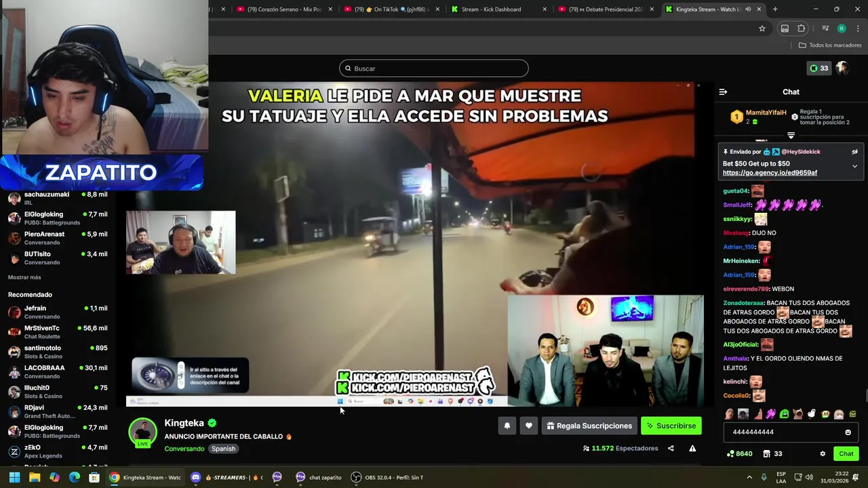Open recommended channel zEkO

click(x=58, y=451)
